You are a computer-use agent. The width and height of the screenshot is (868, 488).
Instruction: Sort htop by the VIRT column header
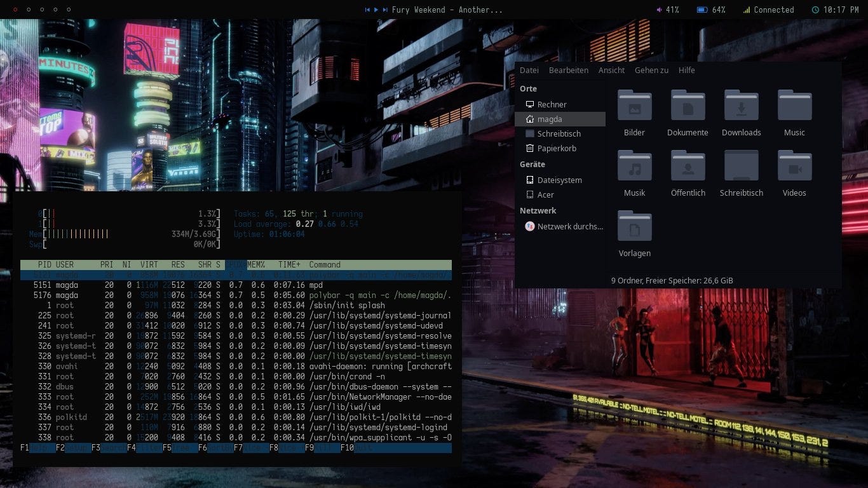[x=149, y=265]
